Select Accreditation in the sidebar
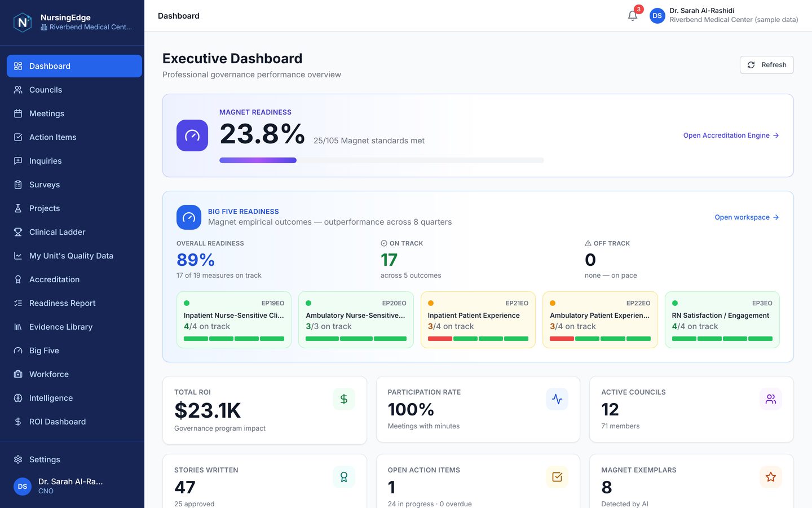Screen dimensions: 812x508 point(74,279)
